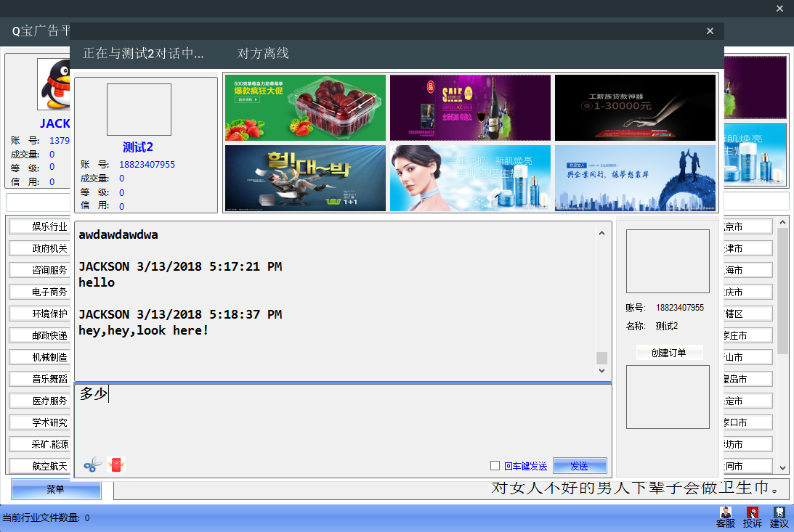The width and height of the screenshot is (794, 532).
Task: Select 娱乐行业 industry item
Action: (41, 226)
